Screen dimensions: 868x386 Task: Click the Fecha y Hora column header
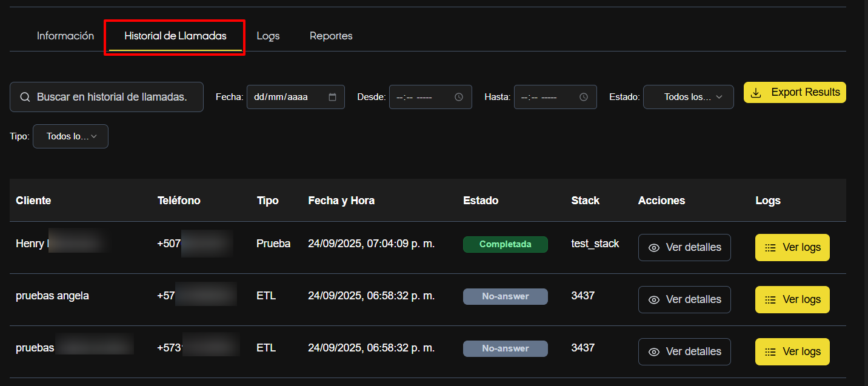click(341, 201)
